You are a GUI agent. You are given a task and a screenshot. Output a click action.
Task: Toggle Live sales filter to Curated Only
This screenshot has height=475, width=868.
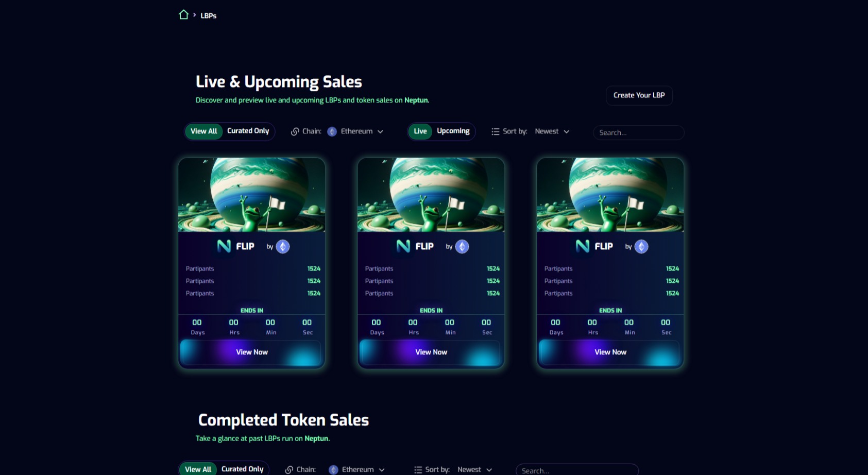pos(248,131)
